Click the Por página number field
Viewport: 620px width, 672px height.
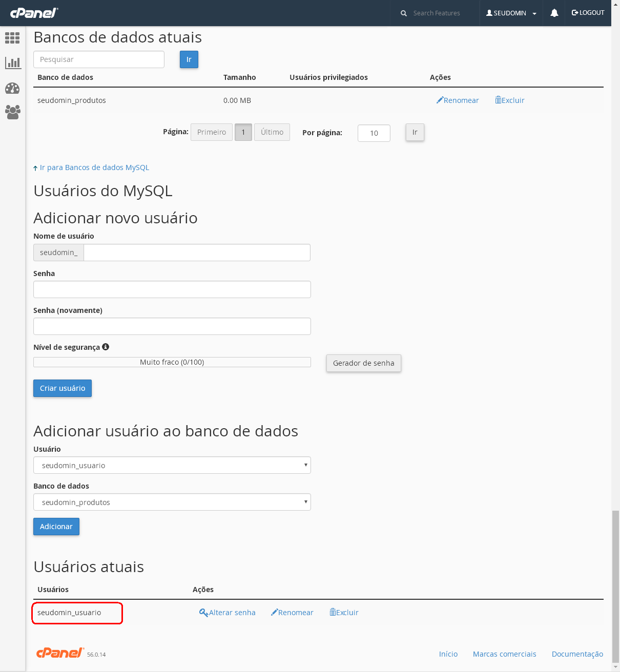(x=374, y=133)
